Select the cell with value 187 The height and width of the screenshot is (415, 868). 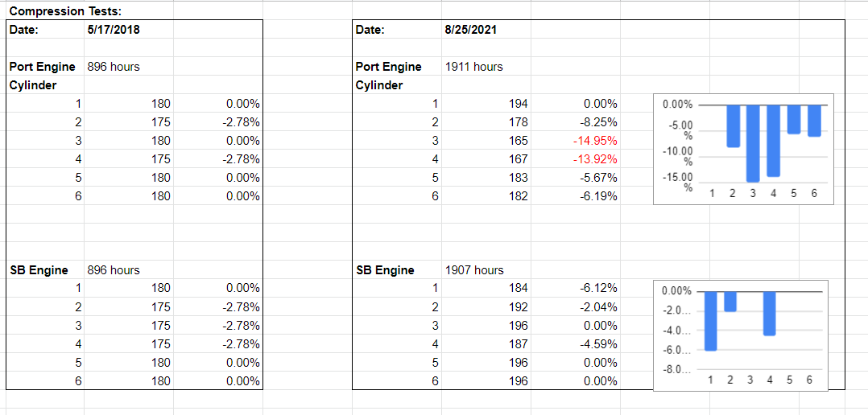519,344
